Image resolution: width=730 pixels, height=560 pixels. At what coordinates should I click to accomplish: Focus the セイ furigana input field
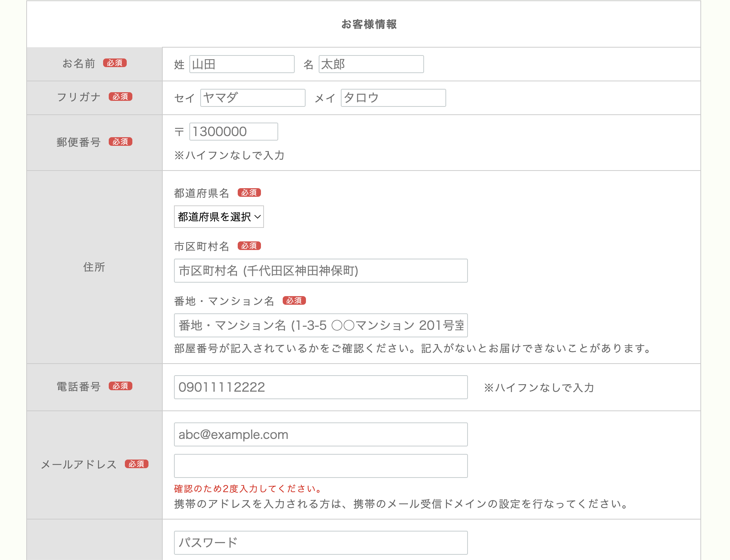click(253, 98)
